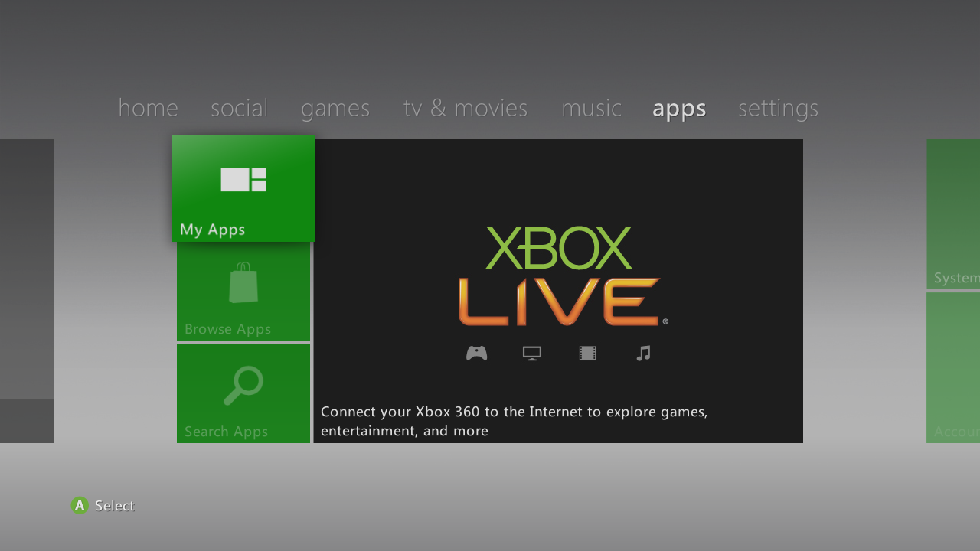Click the Select prompt label
Image resolution: width=980 pixels, height=551 pixels.
pos(115,506)
